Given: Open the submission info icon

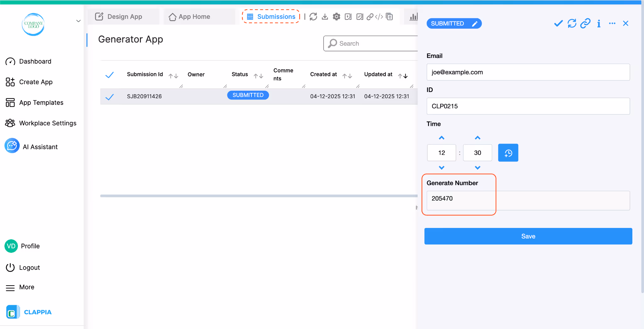Looking at the screenshot, I should point(599,24).
